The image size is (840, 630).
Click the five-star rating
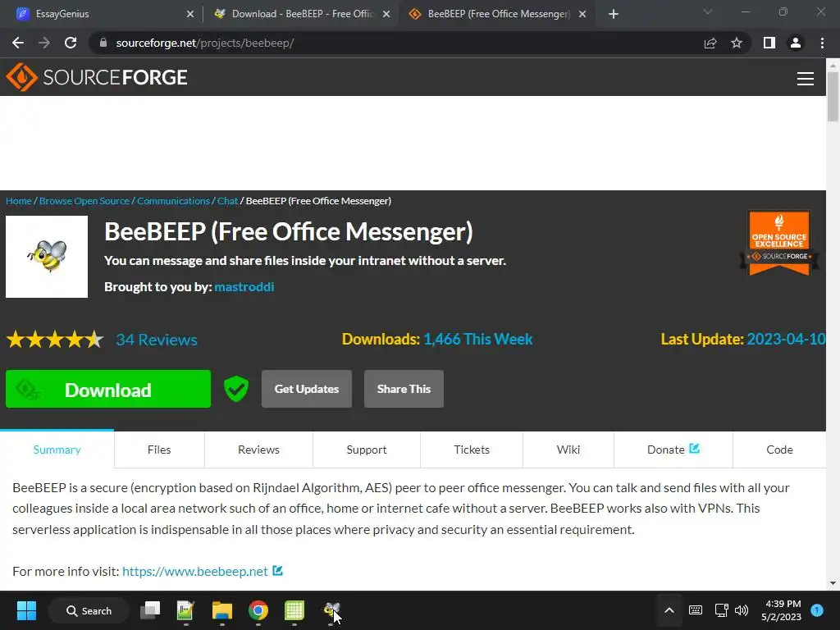pos(55,340)
